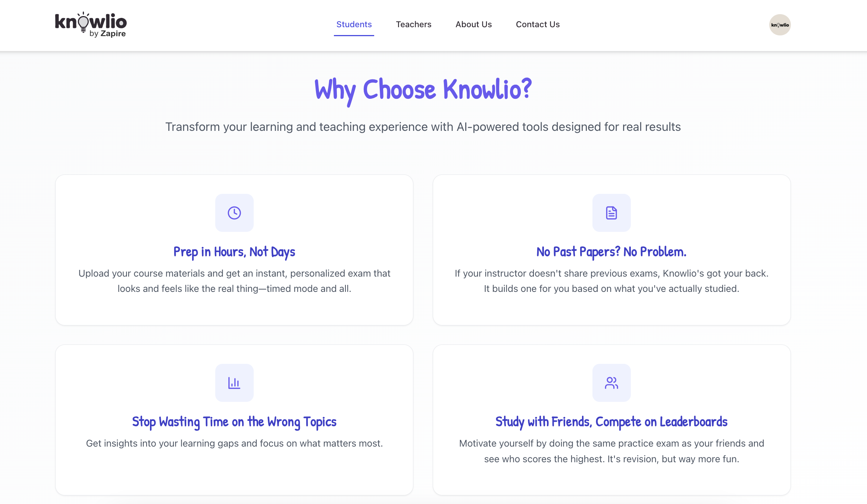Viewport: 867px width, 504px height.
Task: Click the 'Prep in Hours, Not Days' heading
Action: [234, 252]
